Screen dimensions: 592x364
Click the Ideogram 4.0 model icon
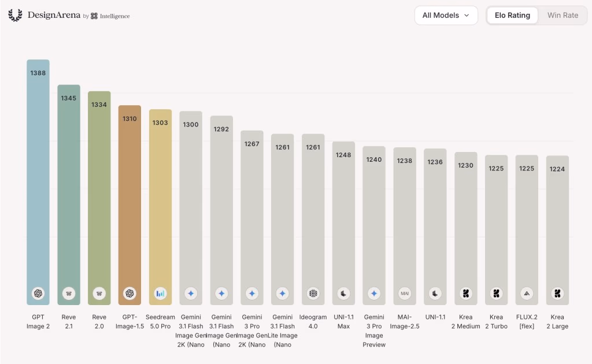(x=313, y=293)
